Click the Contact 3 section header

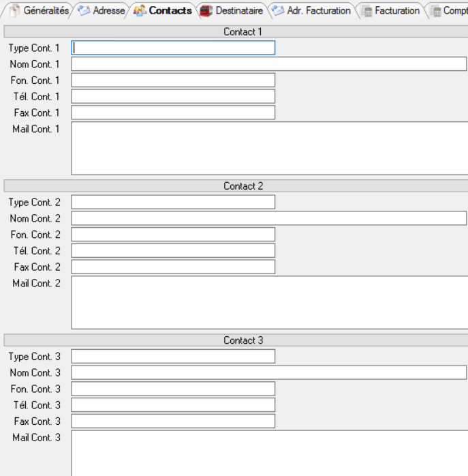point(243,340)
